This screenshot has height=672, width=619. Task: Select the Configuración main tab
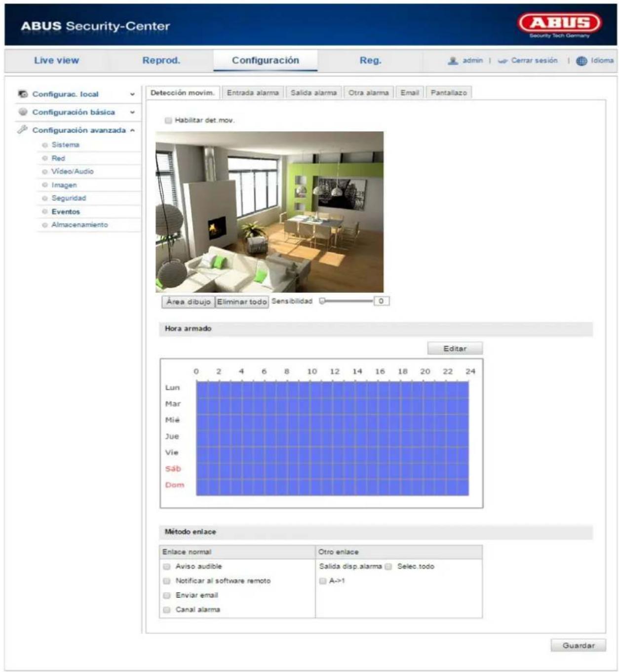coord(266,60)
